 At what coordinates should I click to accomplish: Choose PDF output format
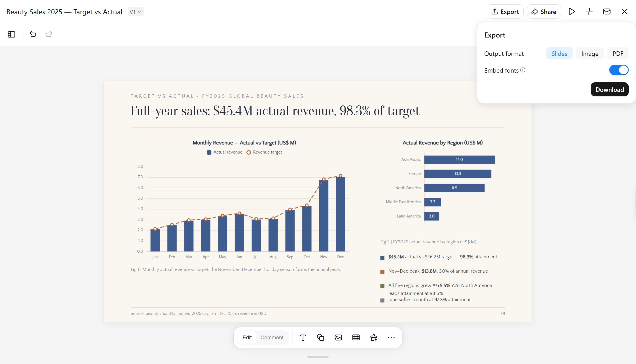click(x=618, y=54)
